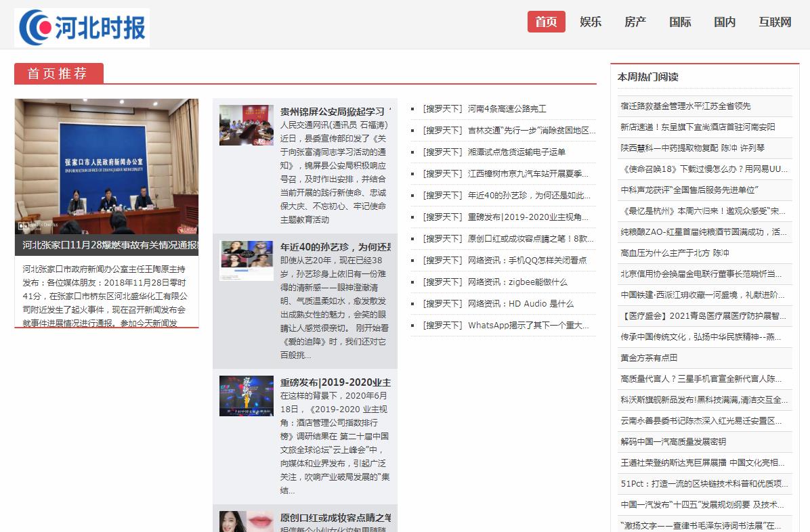Select the 国内 menu item
This screenshot has height=532, width=810.
[724, 22]
